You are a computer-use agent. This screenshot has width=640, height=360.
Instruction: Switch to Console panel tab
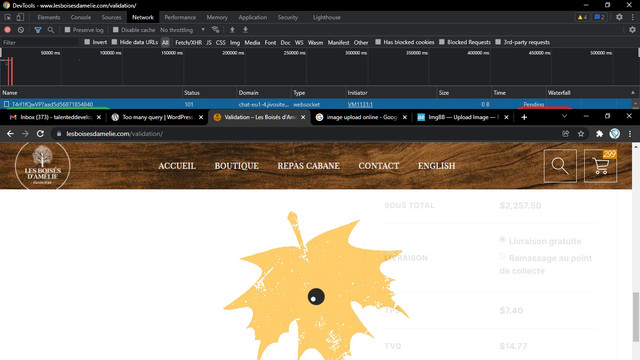(81, 17)
